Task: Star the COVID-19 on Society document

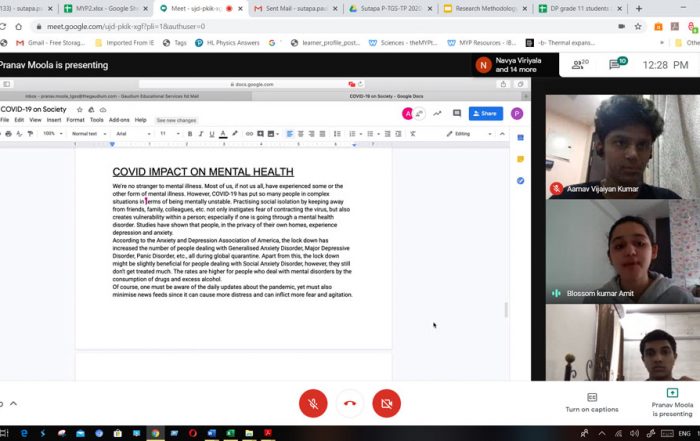Action: [x=79, y=109]
